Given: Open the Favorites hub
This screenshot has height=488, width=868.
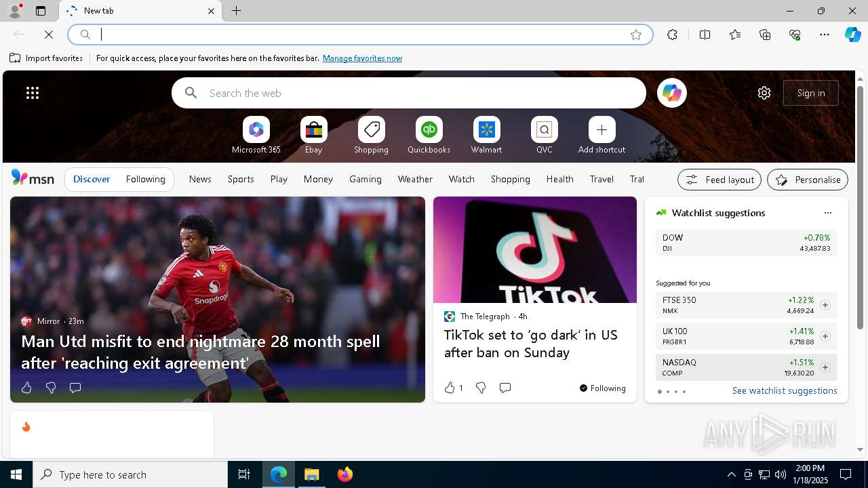Looking at the screenshot, I should point(735,35).
